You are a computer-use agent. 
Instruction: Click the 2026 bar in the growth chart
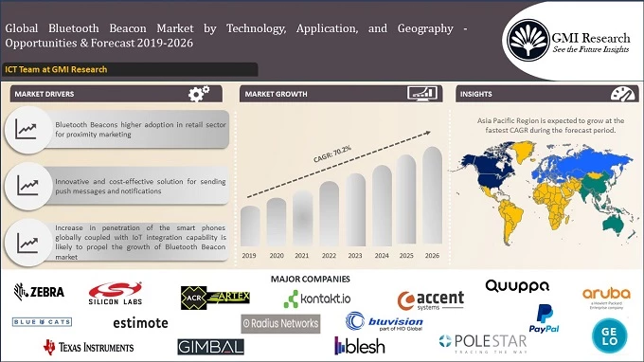[433, 195]
